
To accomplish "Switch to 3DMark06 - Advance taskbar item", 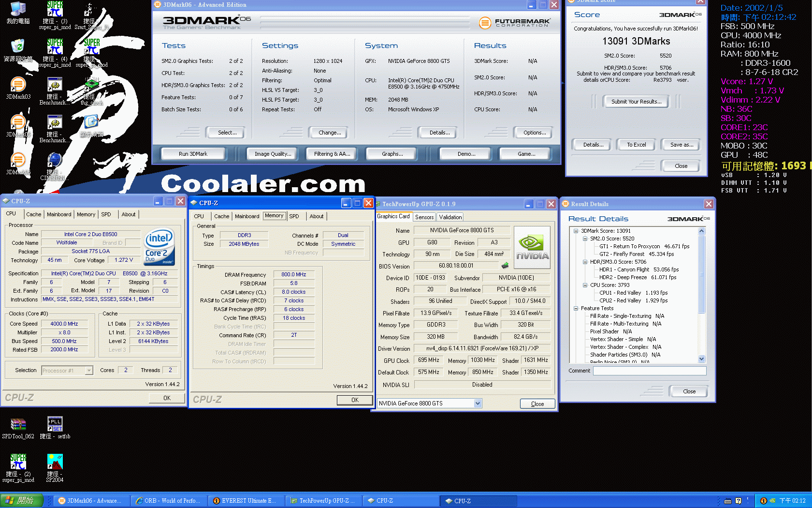I will tap(91, 501).
